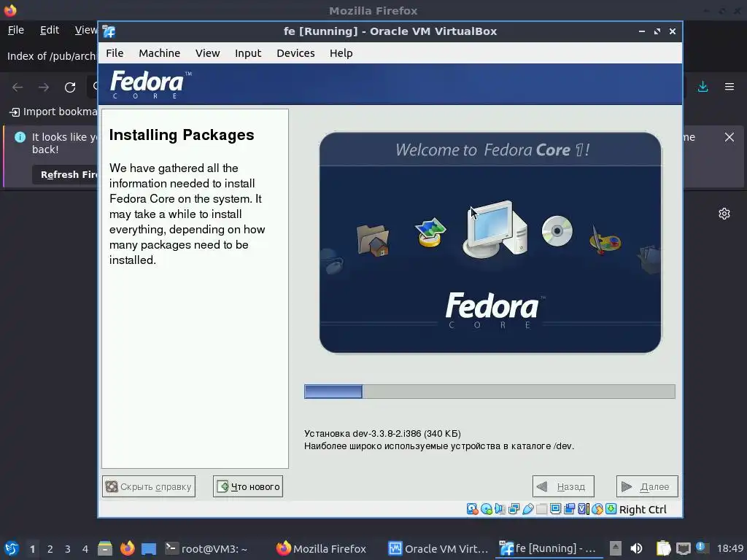The height and width of the screenshot is (560, 747).
Task: Click the CD disc icon in slideshow
Action: [557, 231]
